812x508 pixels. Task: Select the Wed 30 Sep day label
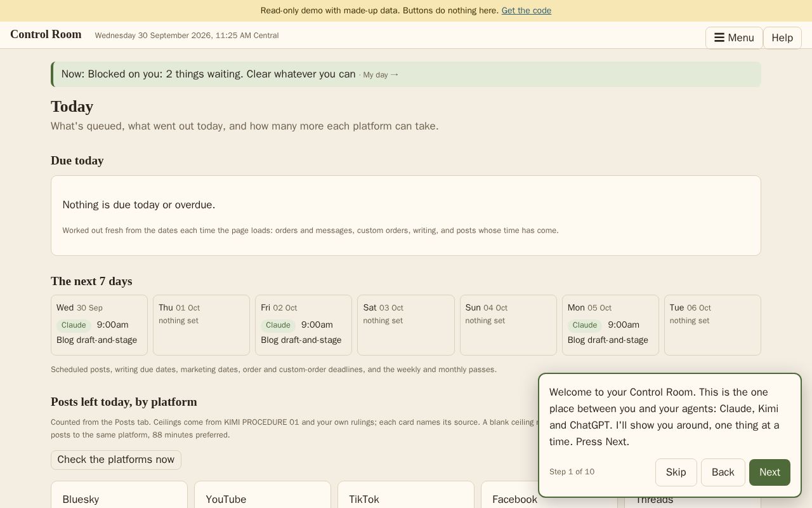pyautogui.click(x=79, y=308)
